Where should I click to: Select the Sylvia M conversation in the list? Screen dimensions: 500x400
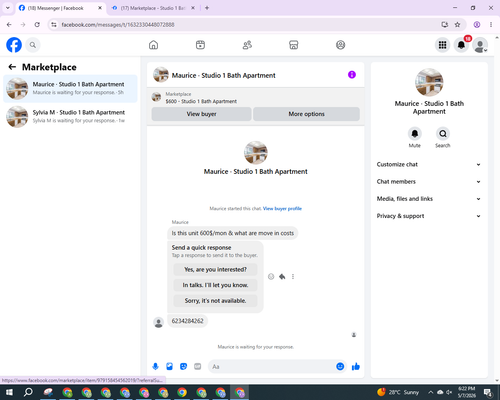pos(70,117)
